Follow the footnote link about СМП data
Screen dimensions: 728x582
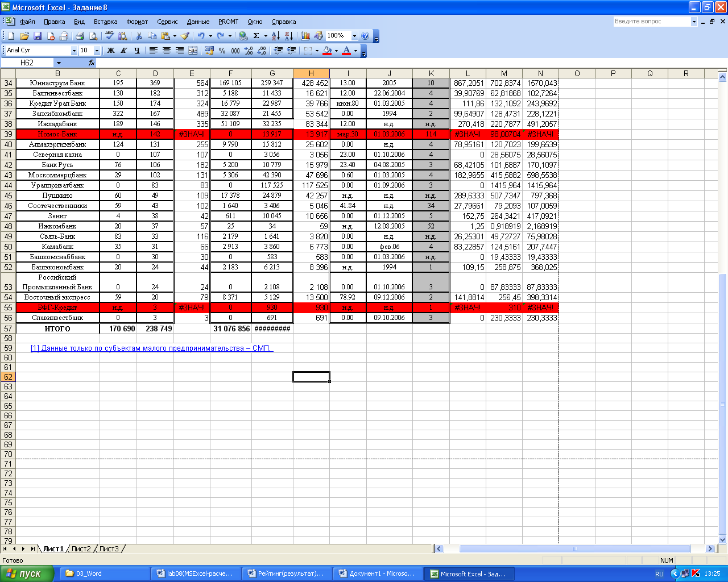coord(152,348)
